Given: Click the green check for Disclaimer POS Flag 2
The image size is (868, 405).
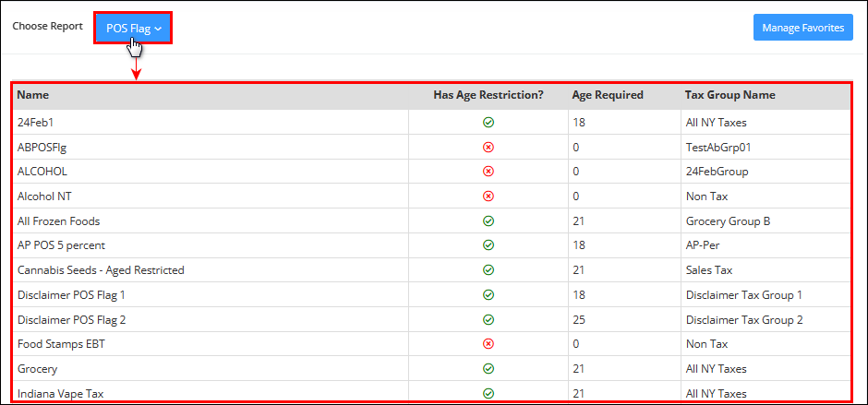Looking at the screenshot, I should coord(488,320).
